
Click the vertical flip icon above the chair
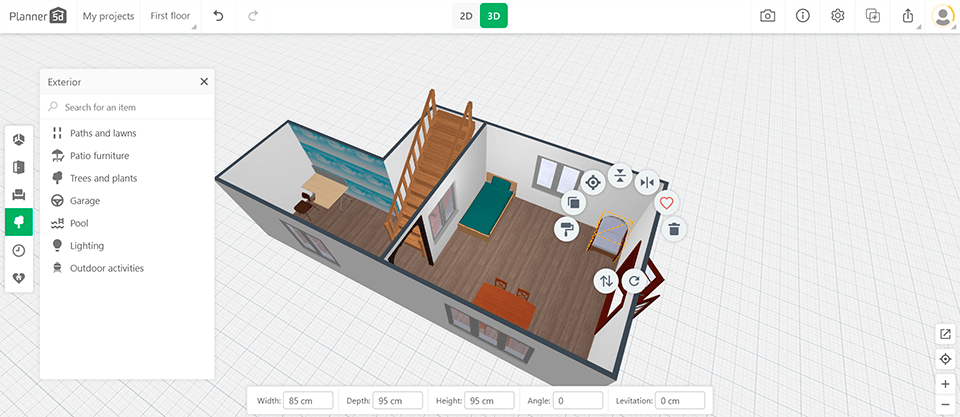(620, 176)
